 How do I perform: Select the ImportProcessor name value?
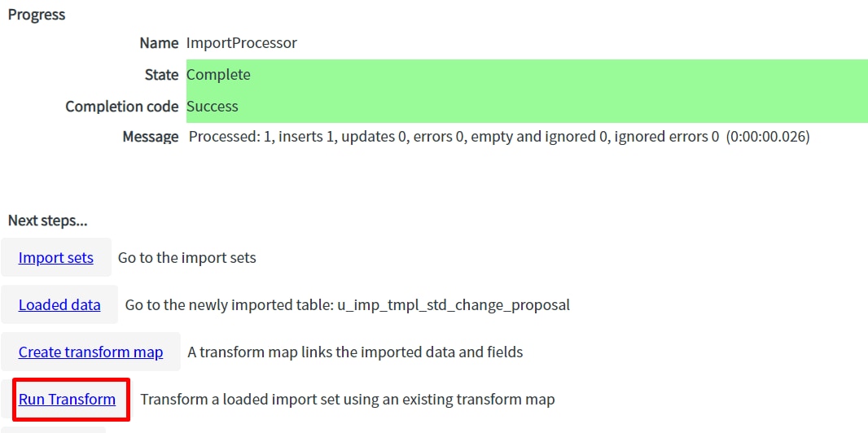[241, 43]
